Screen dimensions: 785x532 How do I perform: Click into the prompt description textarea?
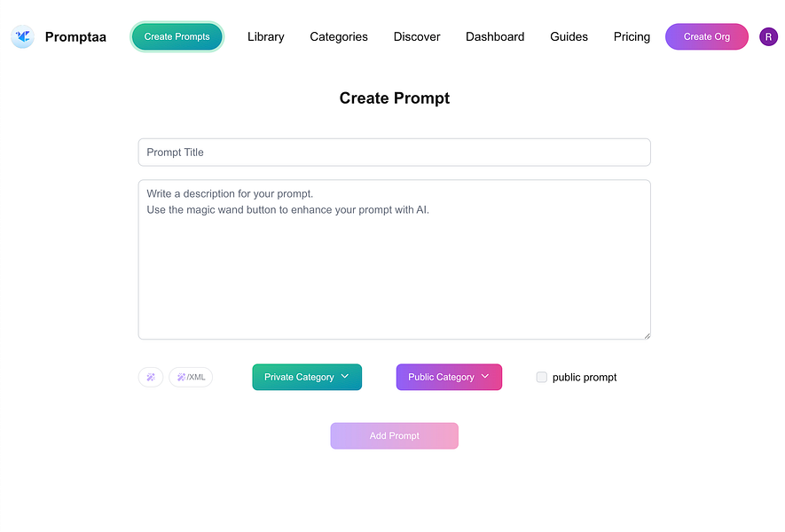(395, 260)
